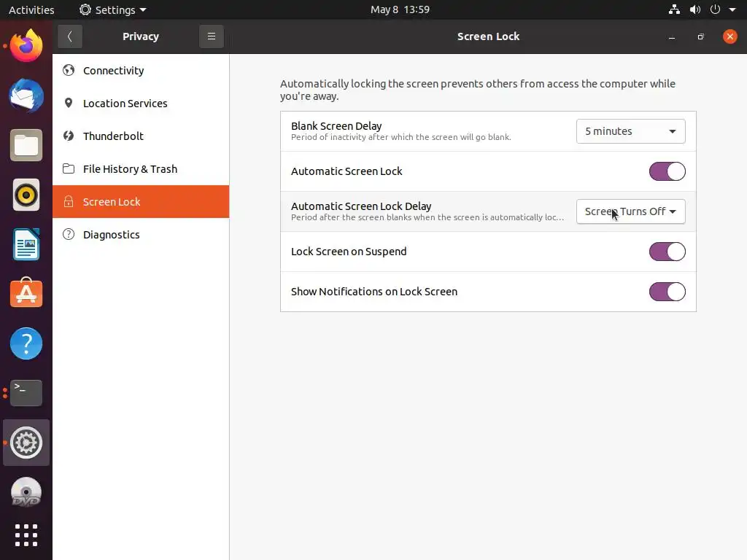The image size is (747, 560).
Task: Select Connectivity in the Privacy sidebar
Action: click(113, 71)
